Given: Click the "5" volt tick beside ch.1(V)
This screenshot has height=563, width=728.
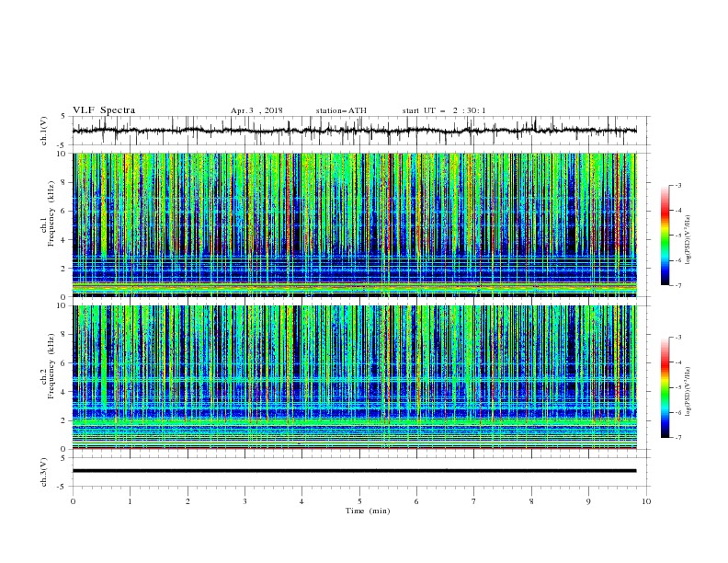Looking at the screenshot, I should point(65,117).
